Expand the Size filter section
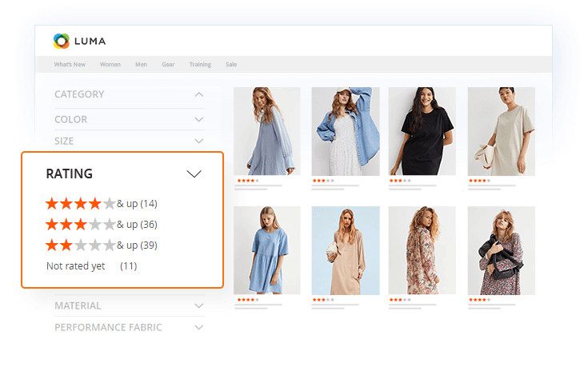Viewport: 588px width, 391px height. 199,141
